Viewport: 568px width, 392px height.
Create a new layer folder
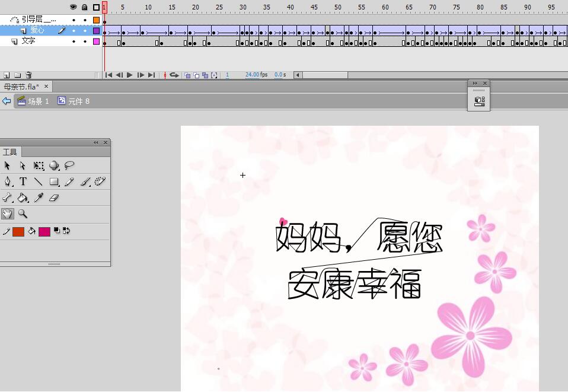click(17, 75)
